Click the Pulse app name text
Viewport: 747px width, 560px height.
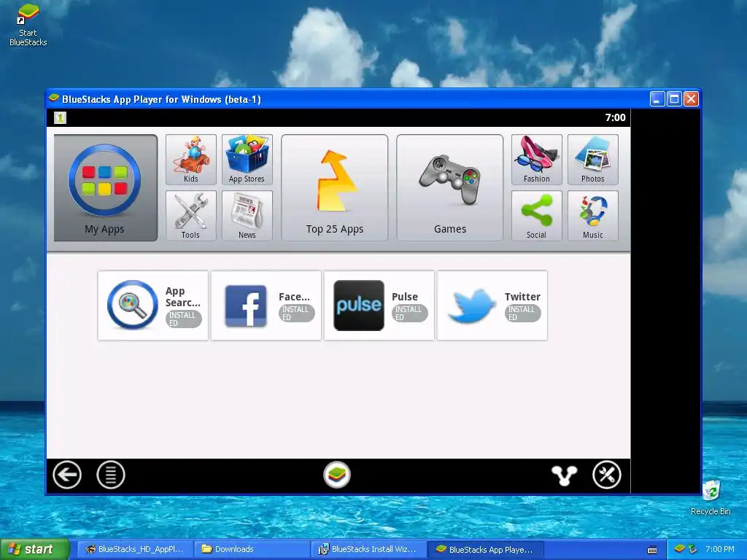coord(404,297)
